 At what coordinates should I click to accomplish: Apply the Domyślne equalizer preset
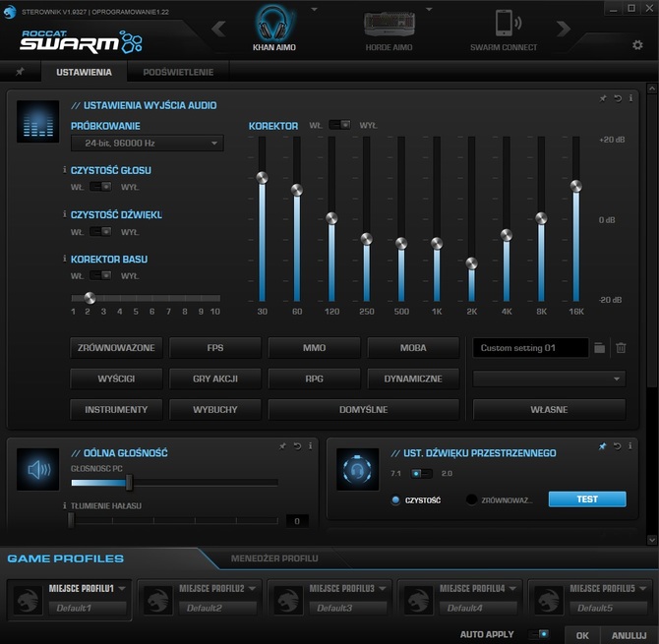pos(364,410)
